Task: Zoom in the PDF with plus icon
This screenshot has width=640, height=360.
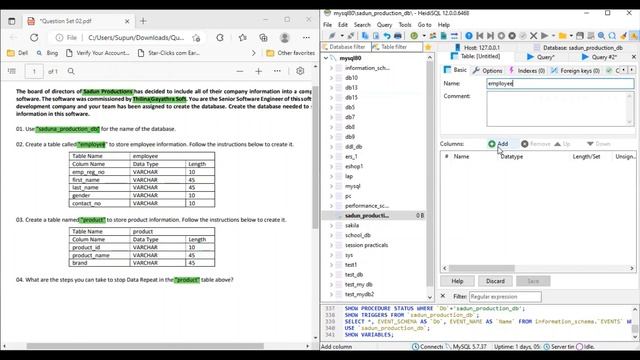Action: point(258,71)
